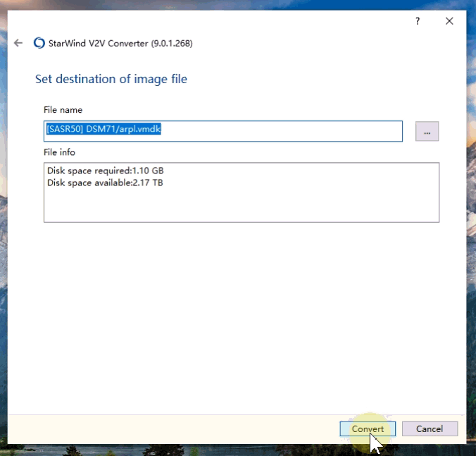Click the 'File name' label
Image resolution: width=476 pixels, height=456 pixels.
pos(63,110)
